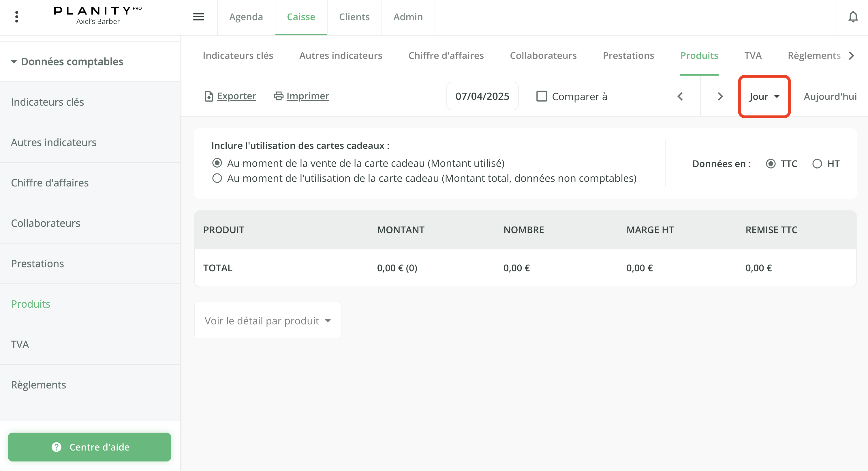Toggle the hamburger sidebar menu
The width and height of the screenshot is (868, 471).
pyautogui.click(x=198, y=16)
